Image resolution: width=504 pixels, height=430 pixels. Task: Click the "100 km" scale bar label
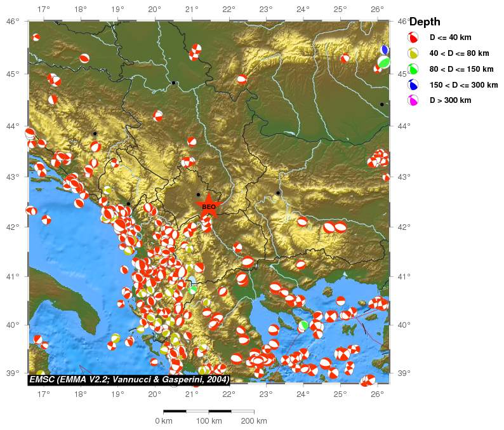[208, 421]
